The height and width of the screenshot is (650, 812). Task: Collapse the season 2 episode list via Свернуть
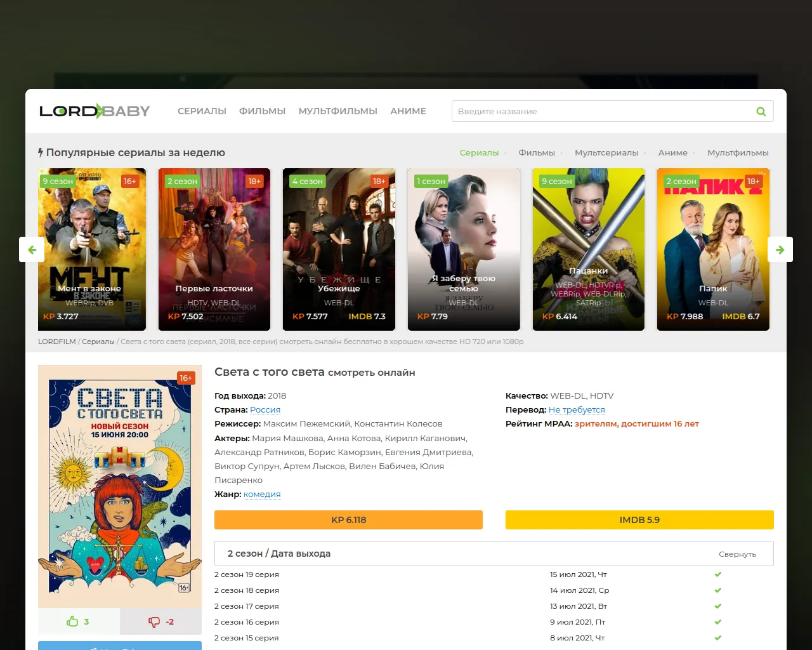pos(737,554)
